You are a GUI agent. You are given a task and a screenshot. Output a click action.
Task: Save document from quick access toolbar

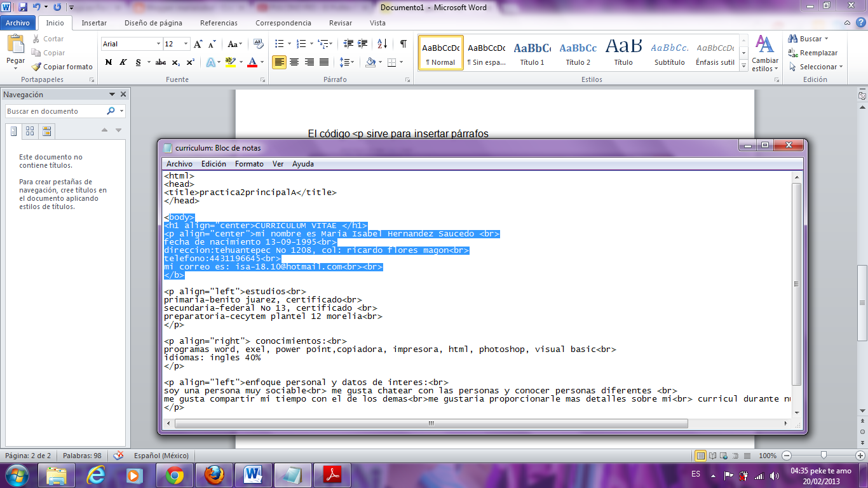23,8
